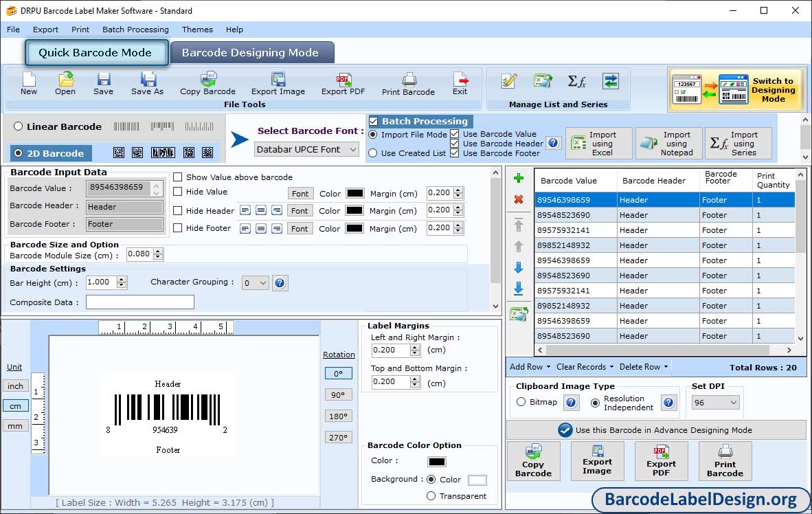Image resolution: width=812 pixels, height=514 pixels.
Task: Add a row with green plus icon
Action: (x=519, y=178)
